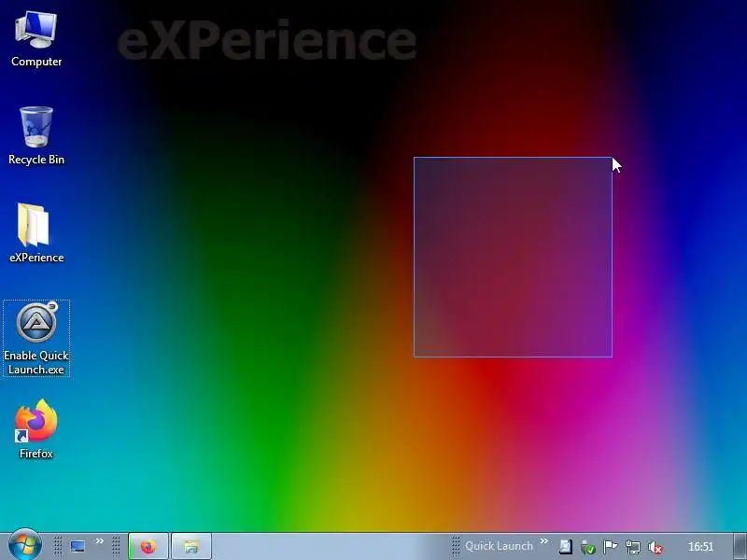Click the muted volume speaker icon
This screenshot has width=747, height=560.
point(655,547)
